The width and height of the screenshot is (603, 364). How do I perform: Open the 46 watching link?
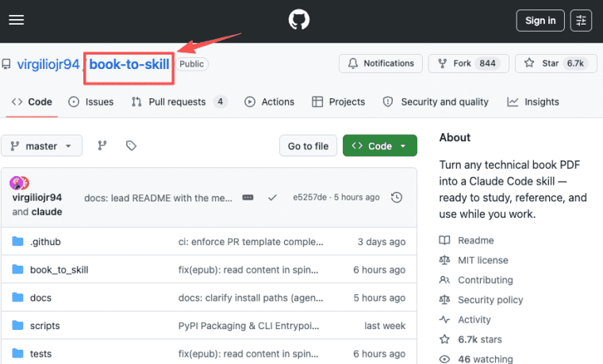point(486,359)
